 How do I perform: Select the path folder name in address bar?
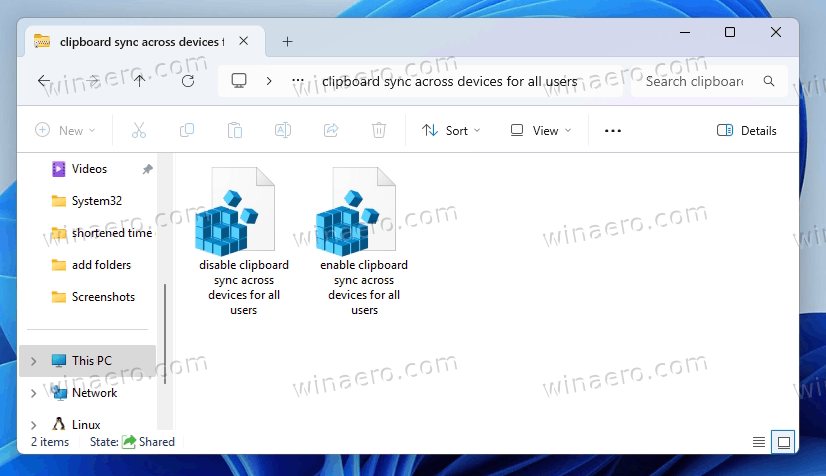click(x=449, y=81)
